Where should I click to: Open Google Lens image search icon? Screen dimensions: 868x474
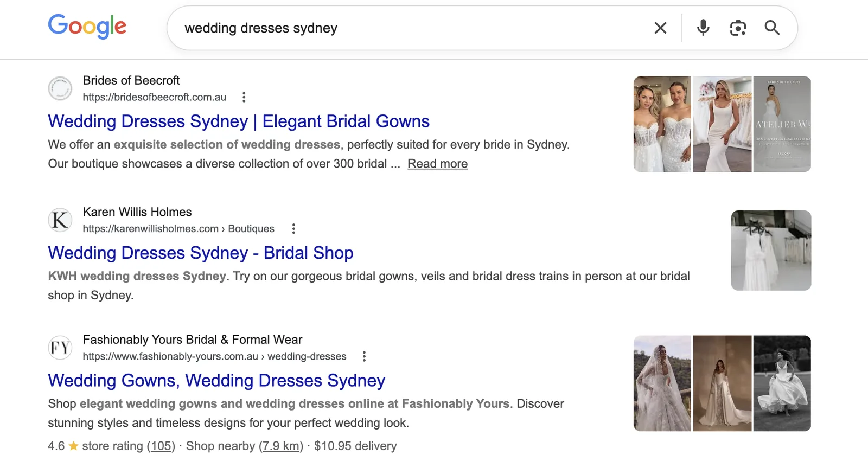[738, 28]
